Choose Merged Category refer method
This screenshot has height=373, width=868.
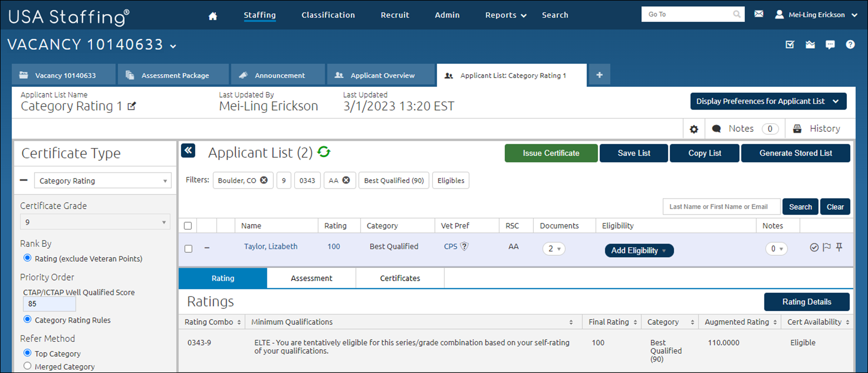[x=27, y=366]
